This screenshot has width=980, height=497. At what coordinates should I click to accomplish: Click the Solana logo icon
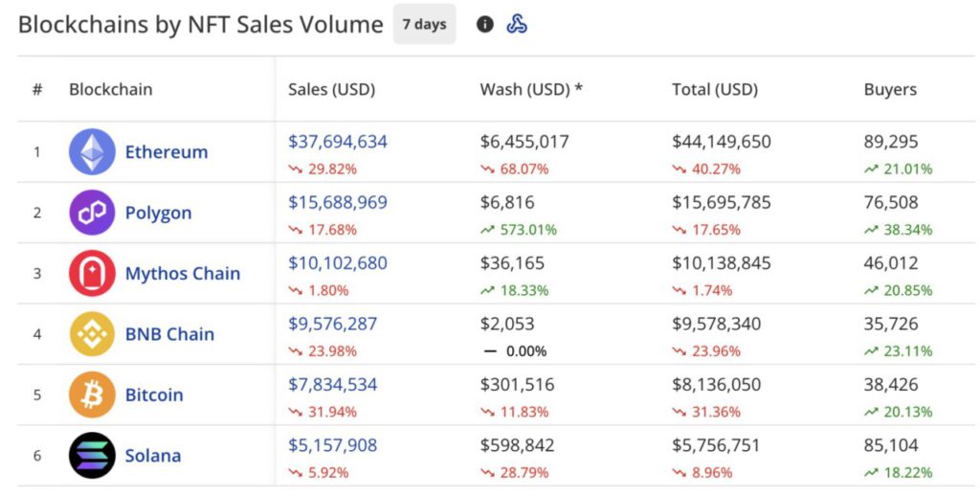coord(92,456)
